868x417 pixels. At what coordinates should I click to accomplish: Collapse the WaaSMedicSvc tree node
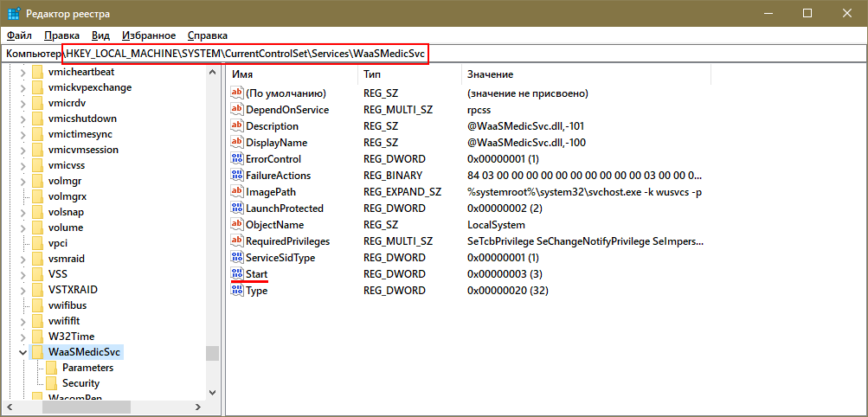tap(22, 352)
